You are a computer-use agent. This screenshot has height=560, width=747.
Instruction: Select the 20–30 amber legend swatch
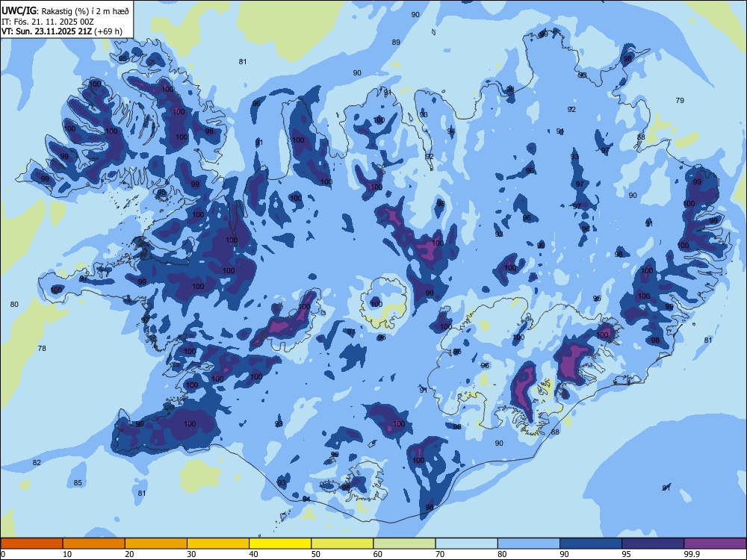(156, 544)
